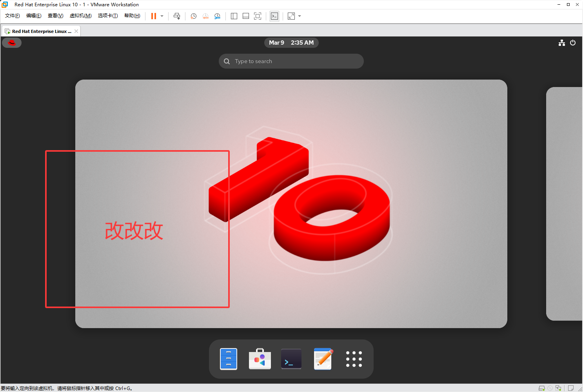Maximize the VMware Workstation window
The image size is (583, 392).
tap(568, 5)
